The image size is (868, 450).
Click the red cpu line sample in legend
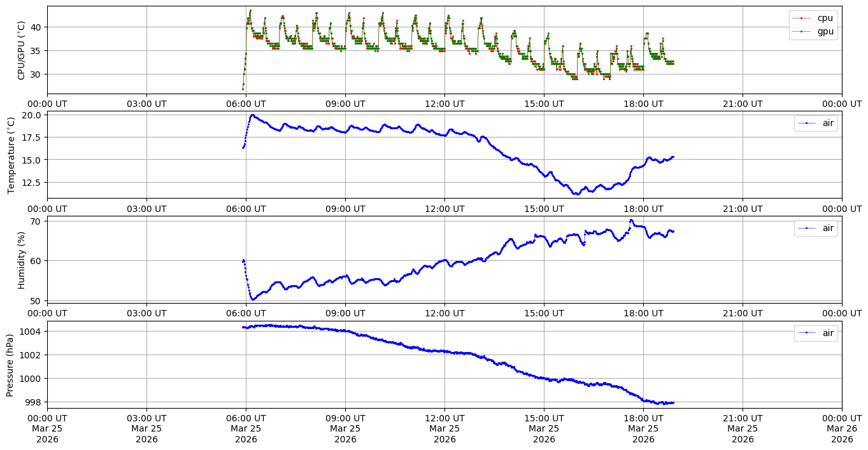pyautogui.click(x=801, y=18)
